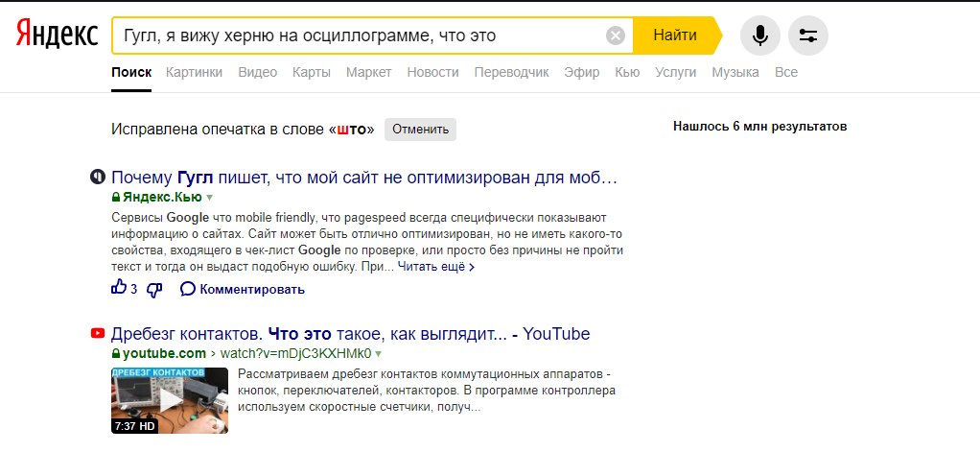980x452 pixels.
Task: Click the Комментировать link
Action: click(252, 290)
